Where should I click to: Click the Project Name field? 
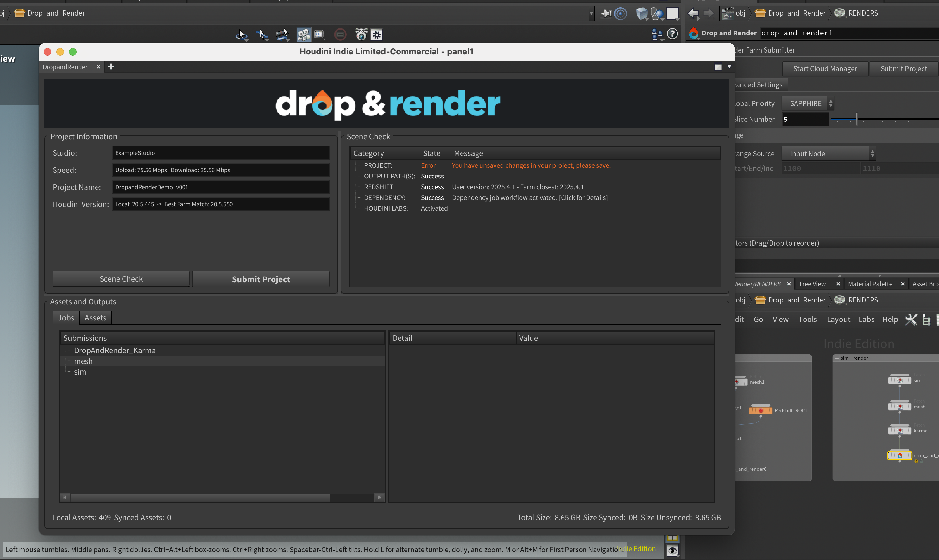pos(221,187)
